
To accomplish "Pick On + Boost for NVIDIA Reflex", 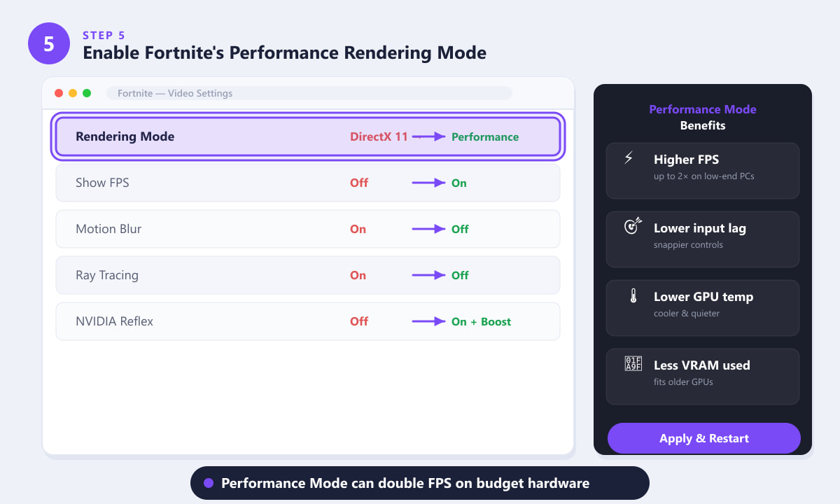I will (482, 321).
